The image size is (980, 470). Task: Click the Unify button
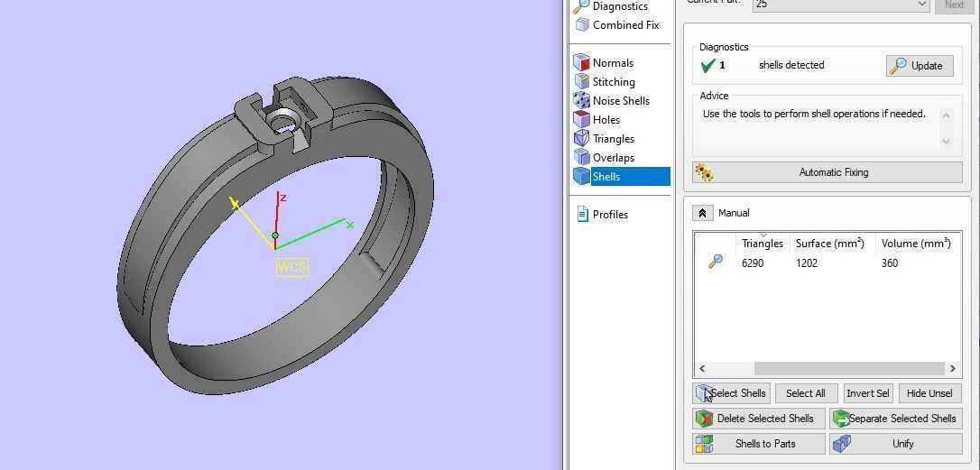895,444
